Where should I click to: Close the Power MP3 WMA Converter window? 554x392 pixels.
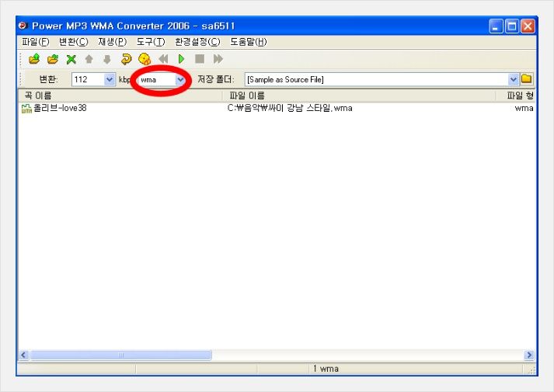[528, 26]
